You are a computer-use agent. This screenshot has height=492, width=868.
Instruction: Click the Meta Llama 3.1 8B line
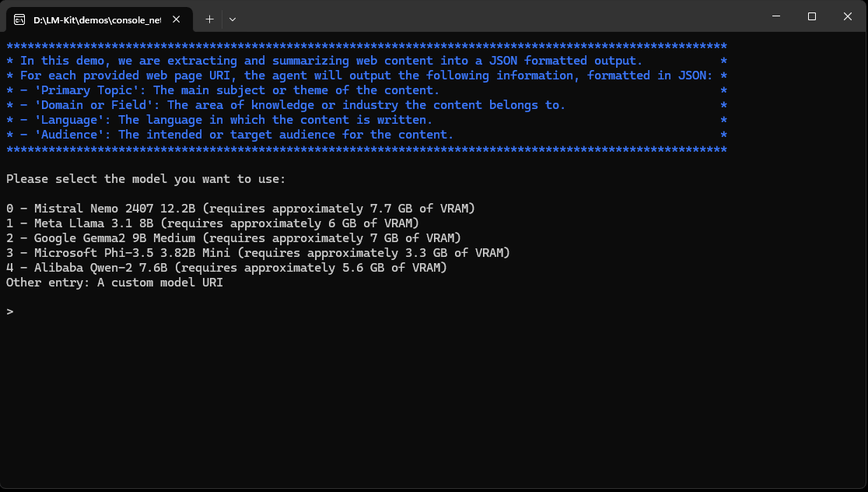(212, 223)
